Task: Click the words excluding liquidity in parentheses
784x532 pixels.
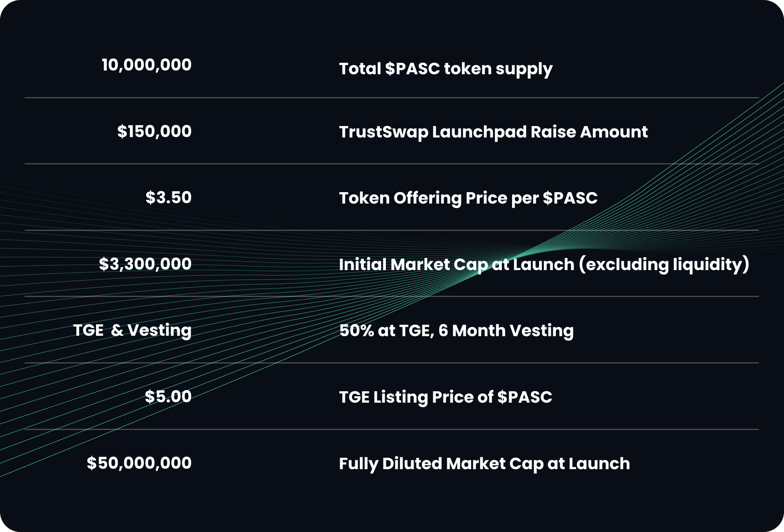Action: coord(664,265)
